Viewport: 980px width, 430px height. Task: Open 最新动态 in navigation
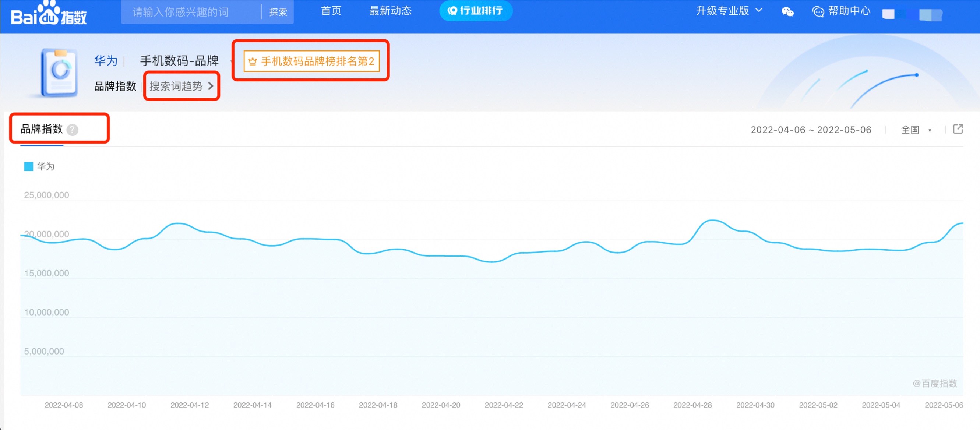pos(390,11)
